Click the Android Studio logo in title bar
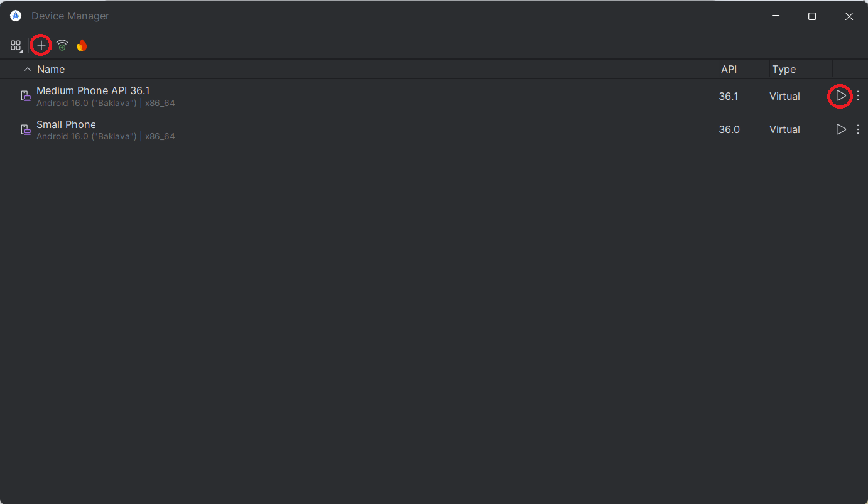The height and width of the screenshot is (504, 868). tap(16, 16)
